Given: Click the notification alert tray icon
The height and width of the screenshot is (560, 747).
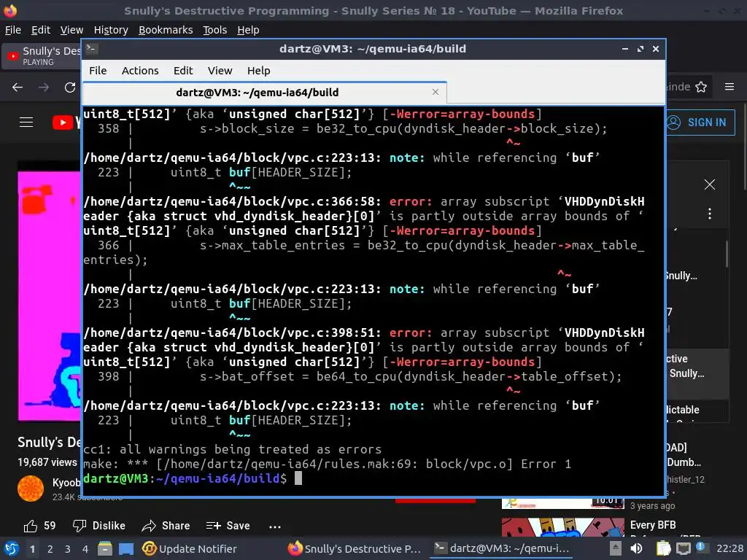Looking at the screenshot, I should (701, 547).
